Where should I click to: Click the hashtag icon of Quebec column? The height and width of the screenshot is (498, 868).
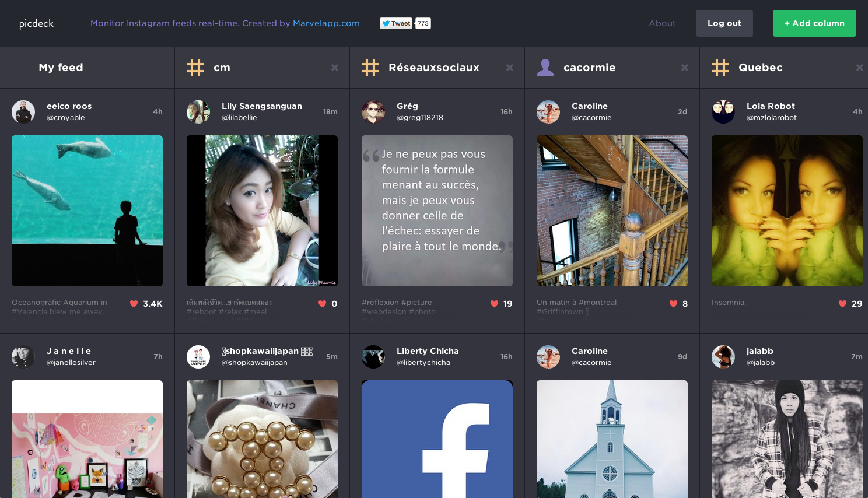click(x=720, y=68)
